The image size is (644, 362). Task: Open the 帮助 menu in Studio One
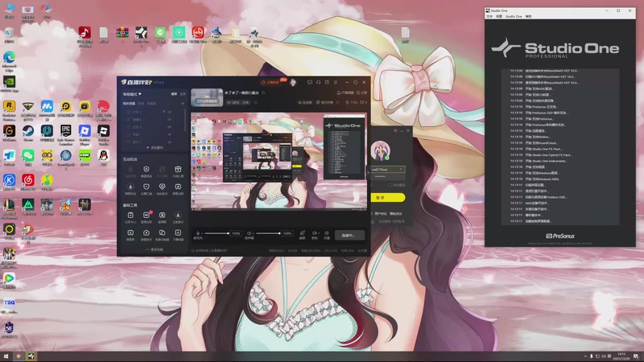[529, 16]
